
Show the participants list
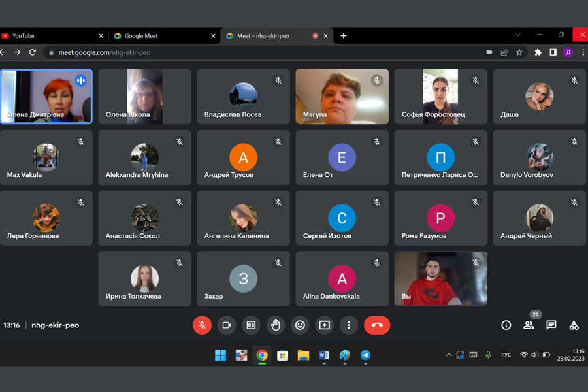click(x=529, y=325)
